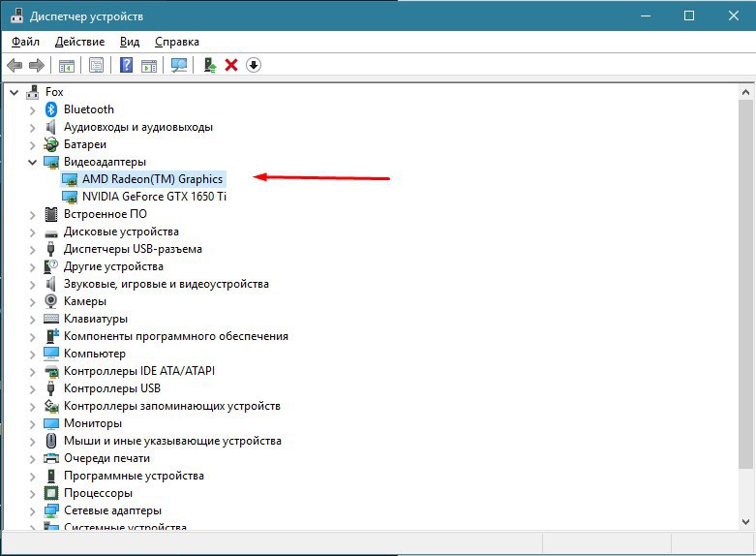The width and height of the screenshot is (756, 556).
Task: Expand the Контроллеры запоминающих устройств chevron
Action: coord(32,407)
